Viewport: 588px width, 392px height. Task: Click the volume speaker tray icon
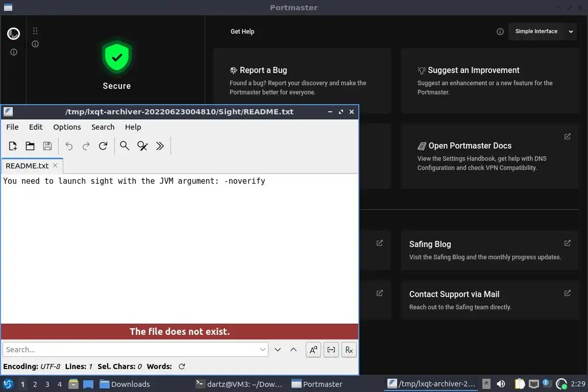(501, 384)
